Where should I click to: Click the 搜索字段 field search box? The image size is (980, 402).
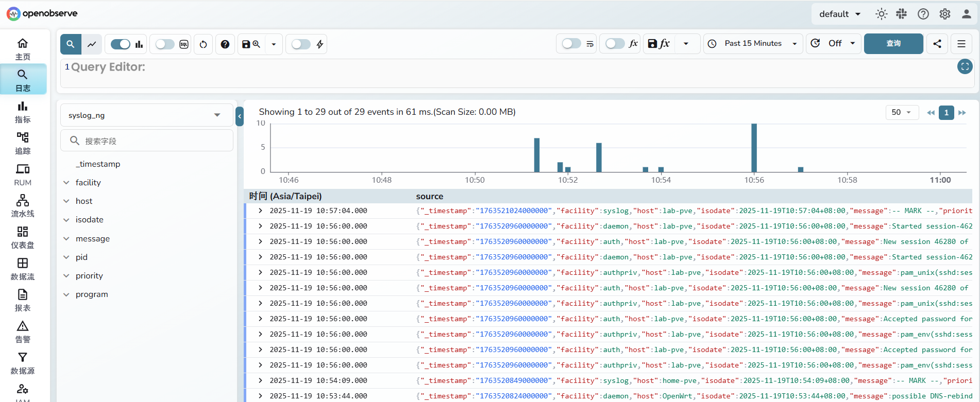click(x=147, y=141)
